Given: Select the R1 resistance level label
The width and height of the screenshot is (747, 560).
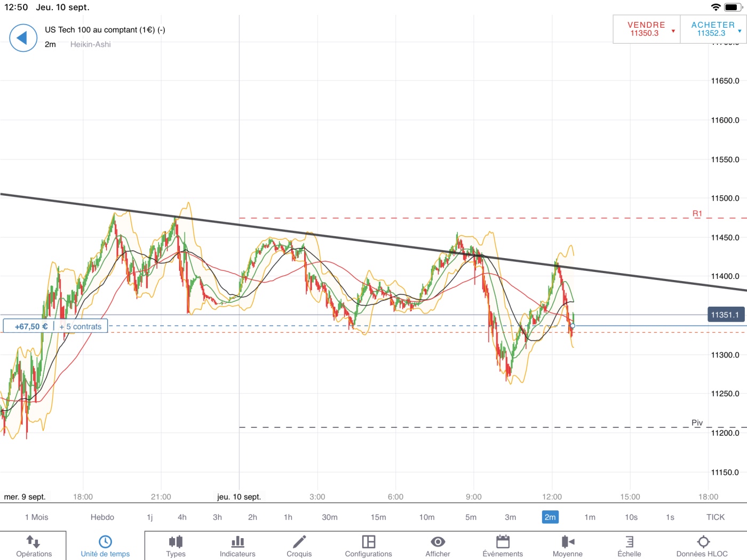Looking at the screenshot, I should click(x=697, y=213).
